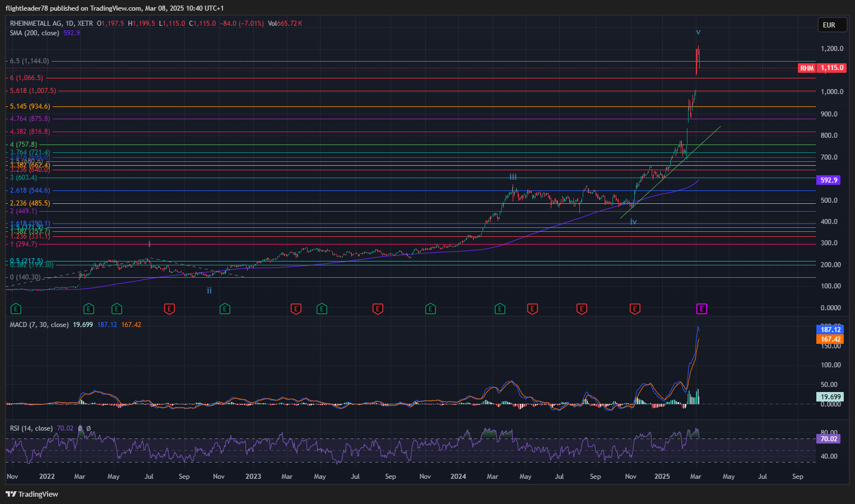Click the 70.02 label on RSI axis
Screen dimensions: 855x504
coord(829,439)
